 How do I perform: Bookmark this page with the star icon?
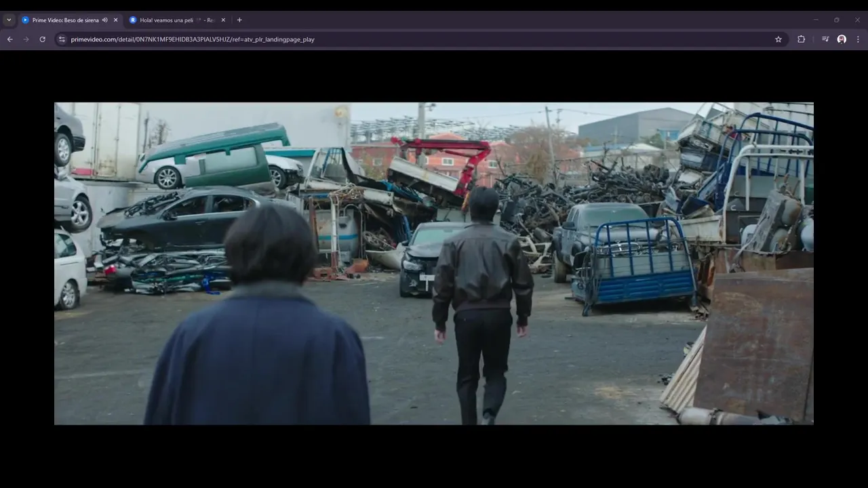pyautogui.click(x=778, y=39)
